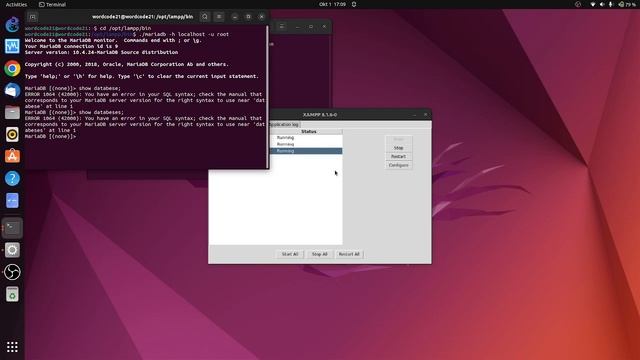
Task: Click the Copyright Oracle MariaDB Corporation line
Action: tap(127, 64)
